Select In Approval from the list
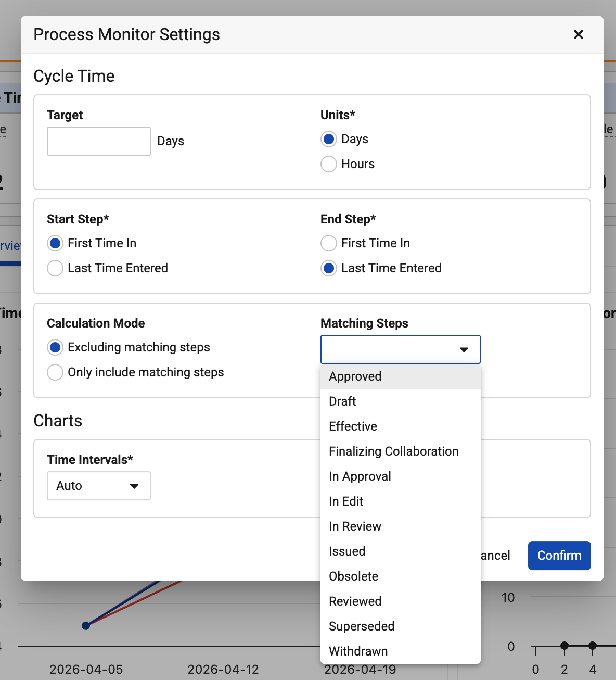 (401, 476)
